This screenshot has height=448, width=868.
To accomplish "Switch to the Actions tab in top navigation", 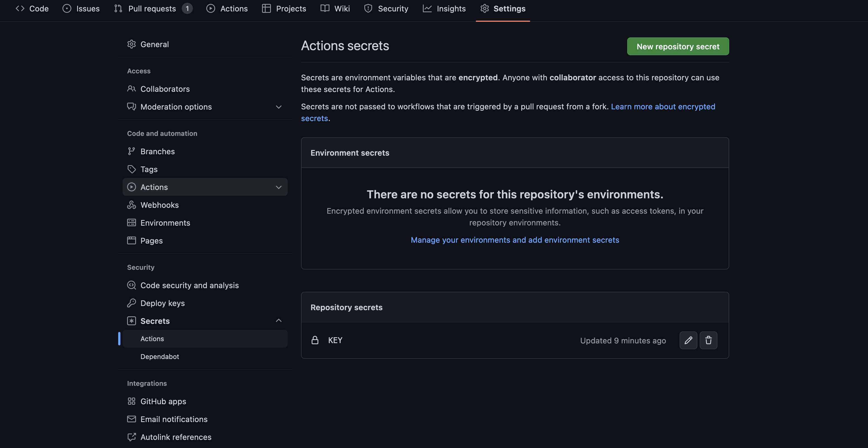I will click(x=227, y=8).
